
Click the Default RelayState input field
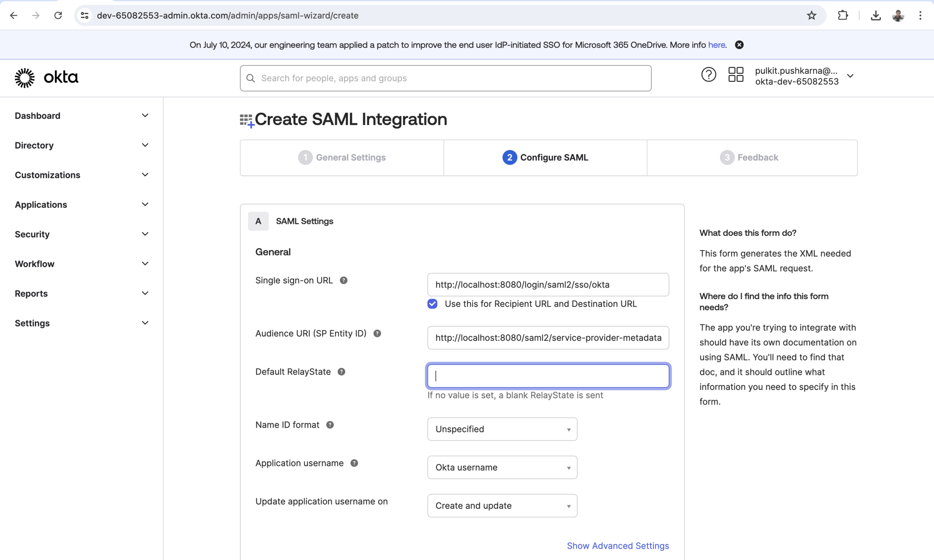(548, 376)
